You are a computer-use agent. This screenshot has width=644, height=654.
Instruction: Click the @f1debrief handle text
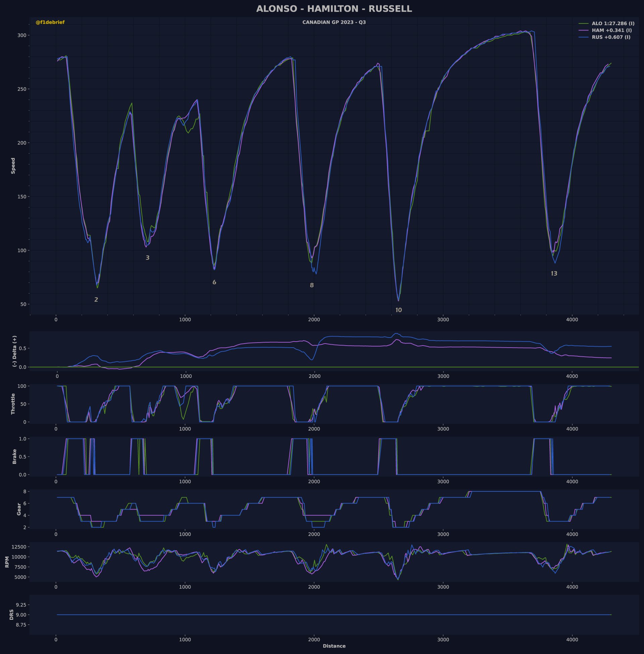point(50,22)
